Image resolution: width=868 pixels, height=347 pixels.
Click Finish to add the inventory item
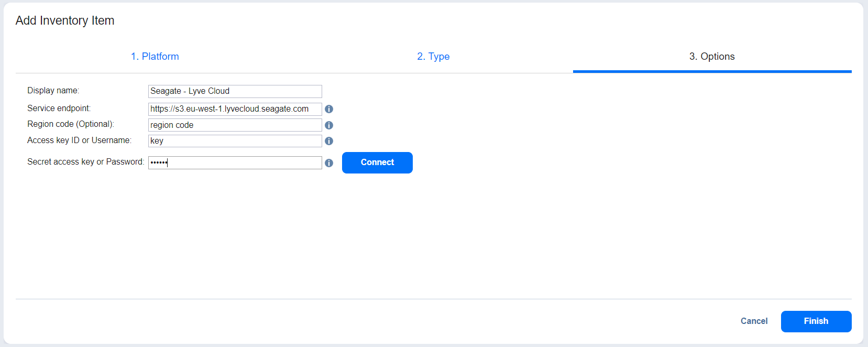[x=816, y=321]
